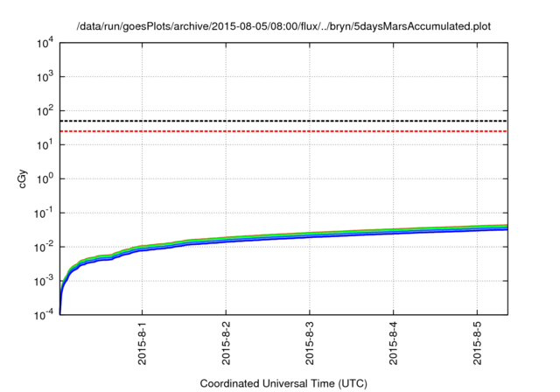Image resolution: width=560 pixels, height=392 pixels.
Task: Click the plot file path title
Action: click(283, 26)
